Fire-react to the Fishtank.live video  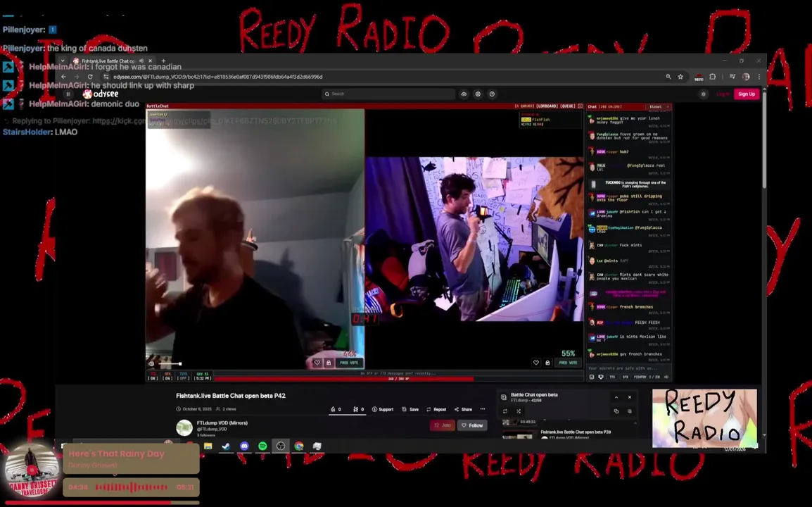click(x=336, y=409)
